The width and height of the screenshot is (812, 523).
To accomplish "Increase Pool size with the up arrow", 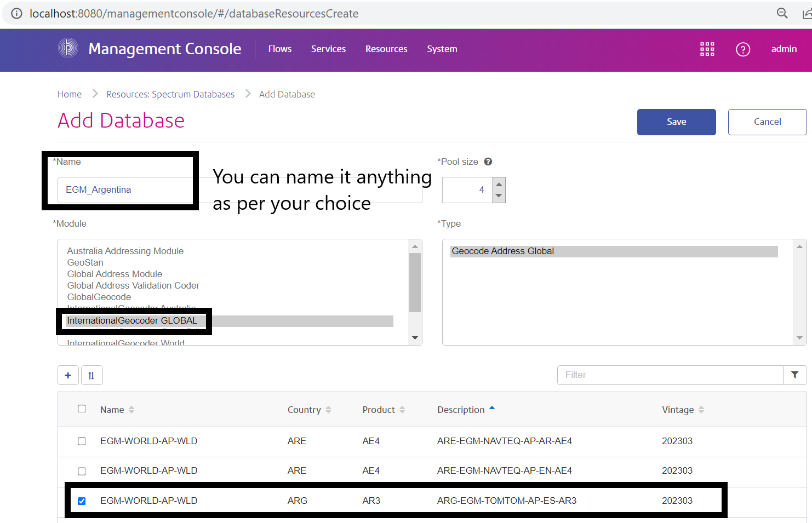I will 499,183.
